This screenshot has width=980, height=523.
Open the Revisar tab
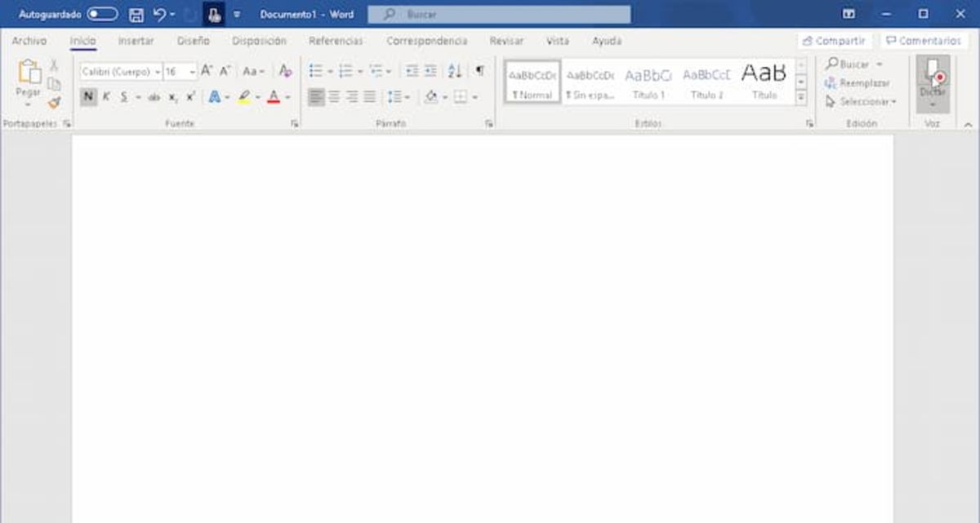506,40
